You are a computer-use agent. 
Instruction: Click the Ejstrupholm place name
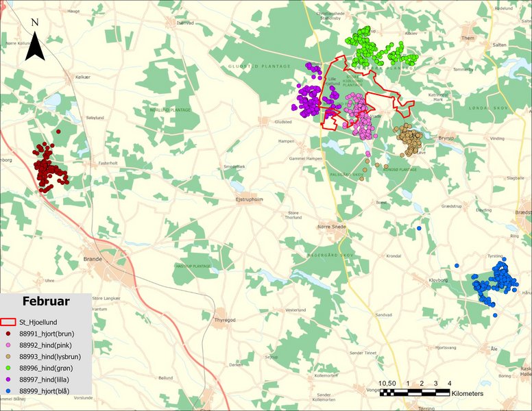[248, 201]
